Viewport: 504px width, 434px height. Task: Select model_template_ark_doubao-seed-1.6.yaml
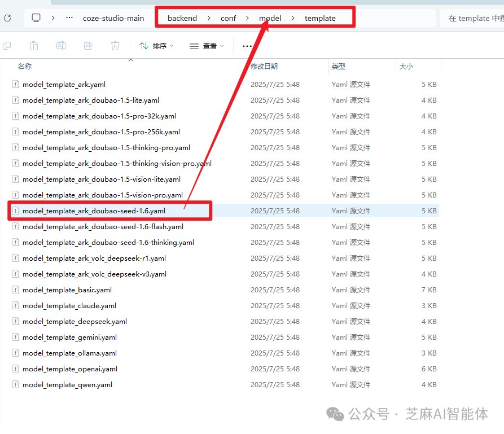point(94,211)
